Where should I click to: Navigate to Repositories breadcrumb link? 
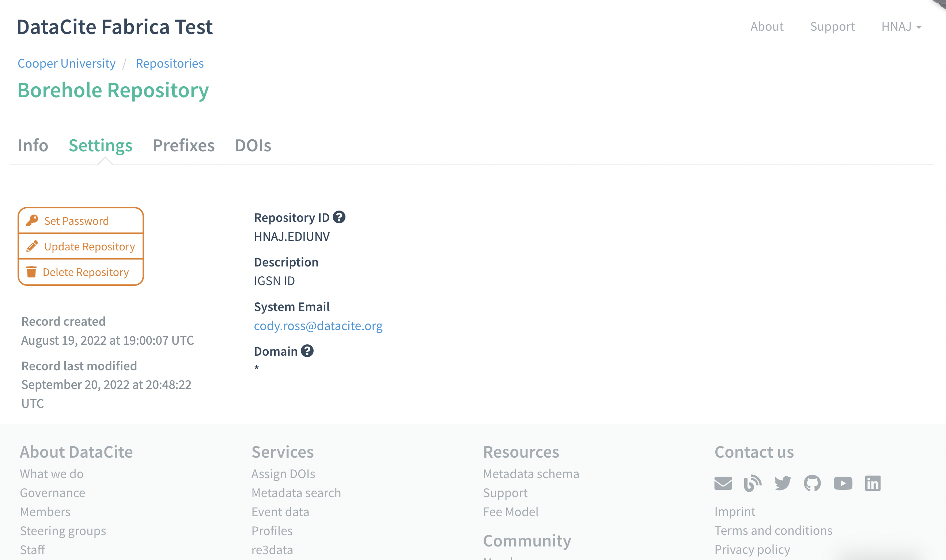tap(170, 63)
